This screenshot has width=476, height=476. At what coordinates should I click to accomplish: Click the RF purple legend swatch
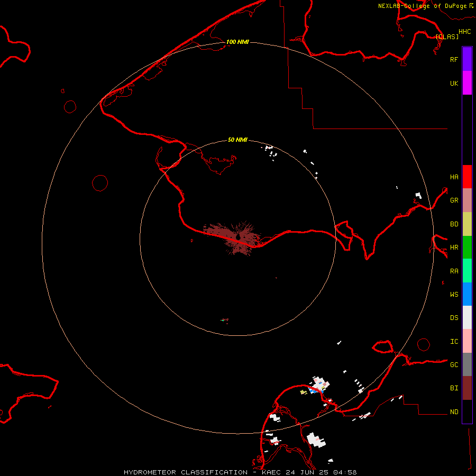467,59
